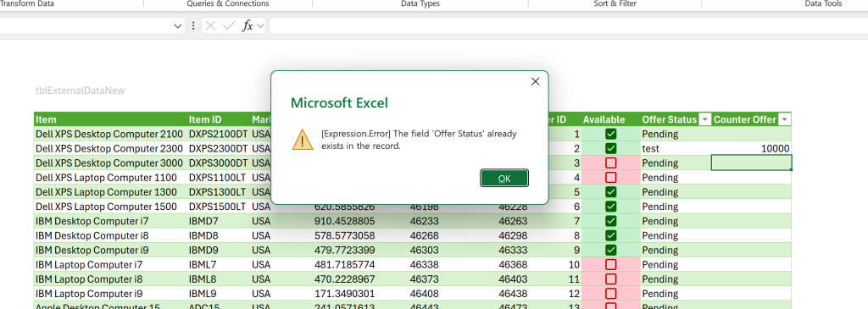Select the 'test' Offer Status cell
Image resolution: width=868 pixels, height=309 pixels.
pos(676,148)
